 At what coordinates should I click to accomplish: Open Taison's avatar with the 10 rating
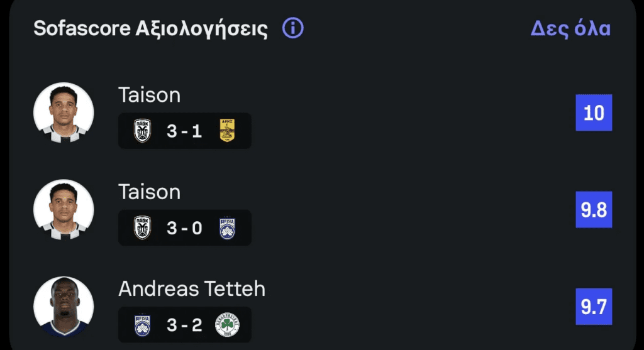click(x=64, y=113)
